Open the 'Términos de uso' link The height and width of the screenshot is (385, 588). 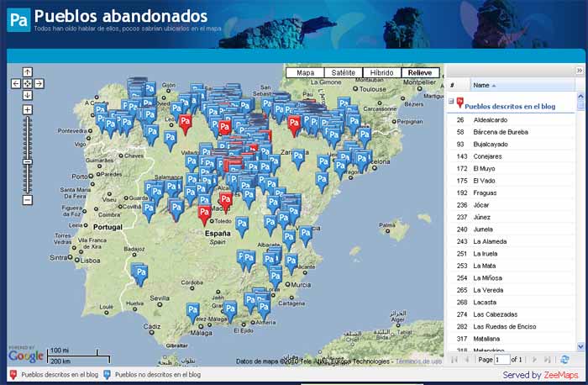coord(418,361)
